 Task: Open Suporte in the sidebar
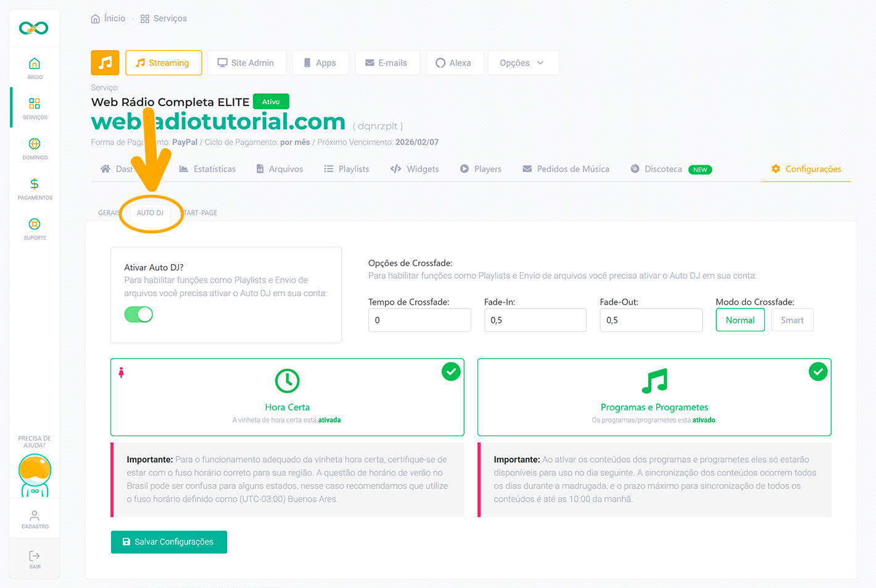pyautogui.click(x=35, y=228)
